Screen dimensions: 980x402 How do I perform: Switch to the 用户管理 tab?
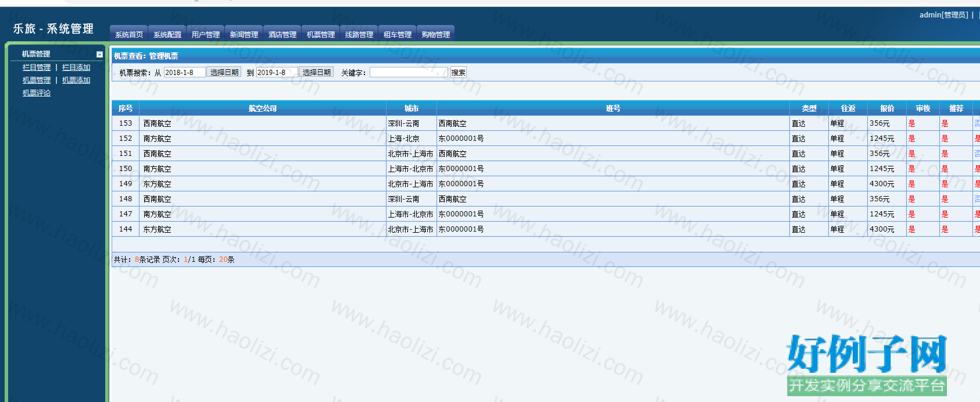[206, 34]
